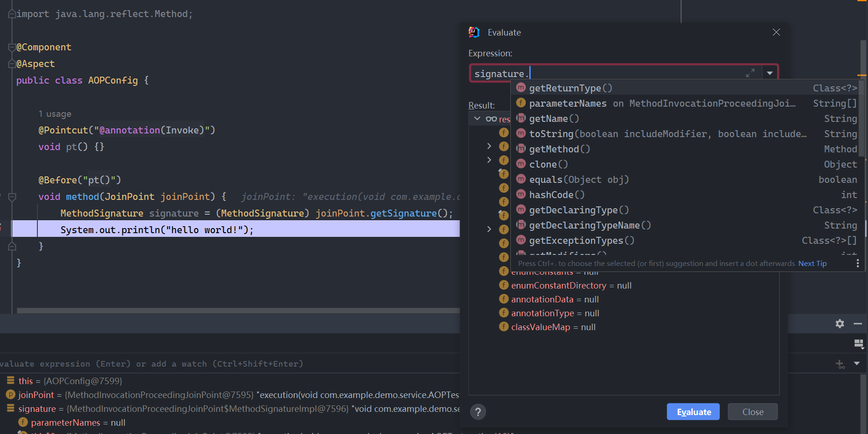Click the IntelliJ logo in Evaluate title
The height and width of the screenshot is (434, 868).
coord(474,32)
